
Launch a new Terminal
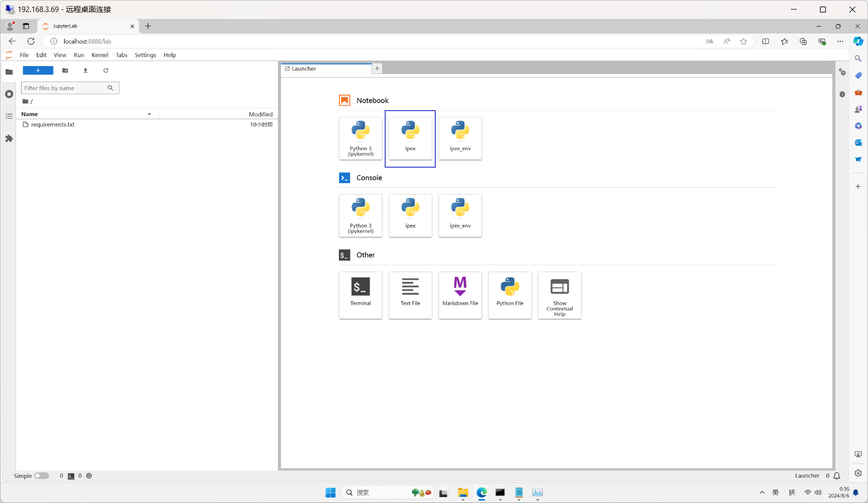[x=361, y=295]
